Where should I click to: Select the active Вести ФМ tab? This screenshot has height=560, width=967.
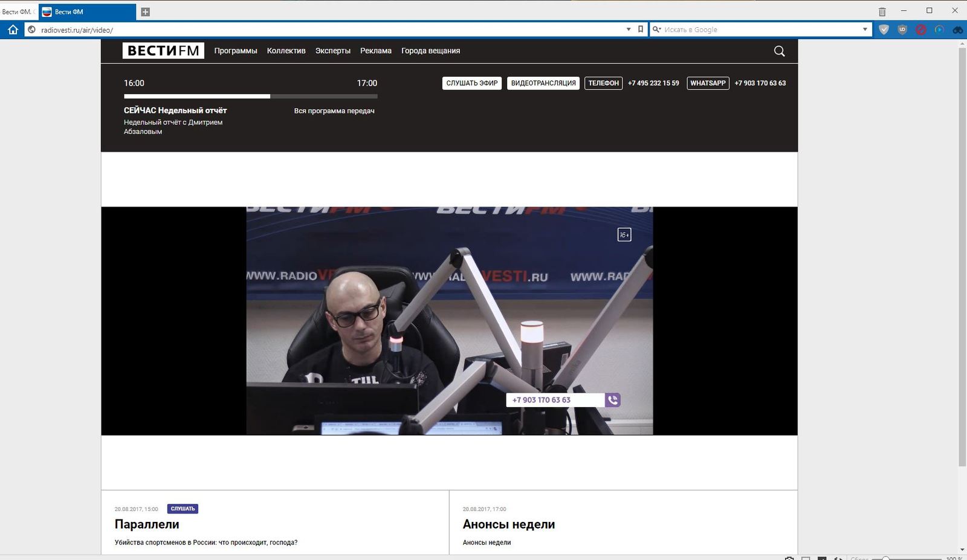88,11
